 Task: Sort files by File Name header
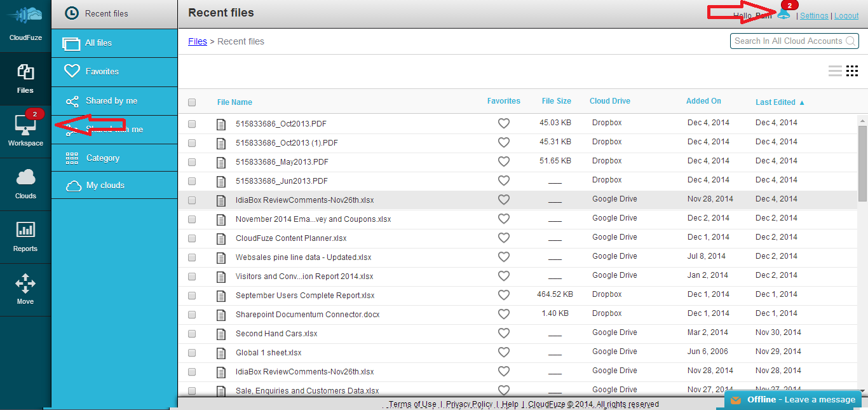click(x=234, y=102)
